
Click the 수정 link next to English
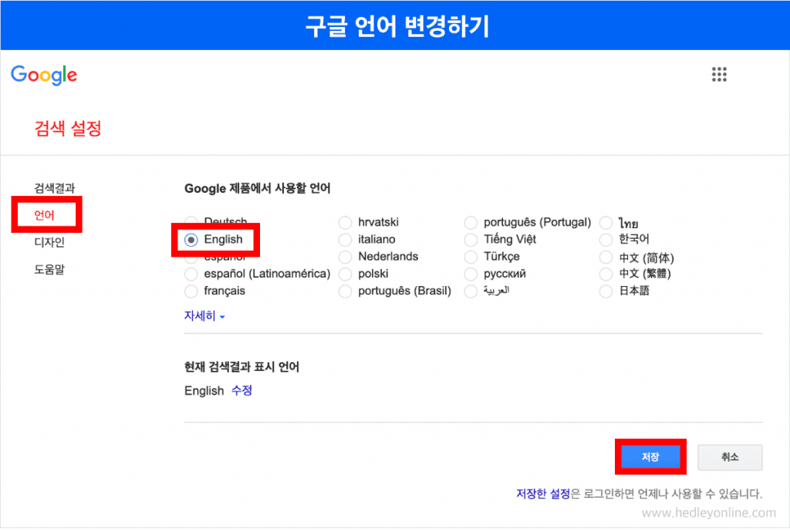(x=241, y=391)
